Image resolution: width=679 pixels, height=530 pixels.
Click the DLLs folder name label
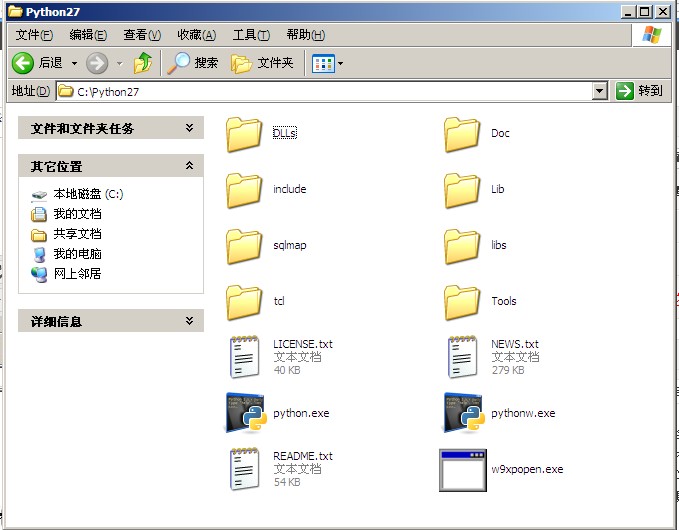coord(285,133)
